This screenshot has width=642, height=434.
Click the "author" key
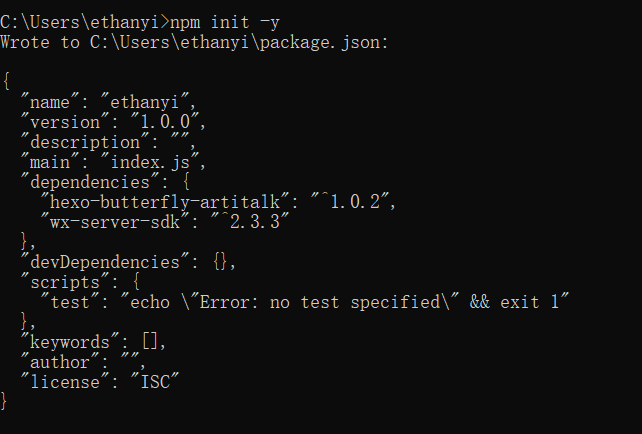[60, 363]
